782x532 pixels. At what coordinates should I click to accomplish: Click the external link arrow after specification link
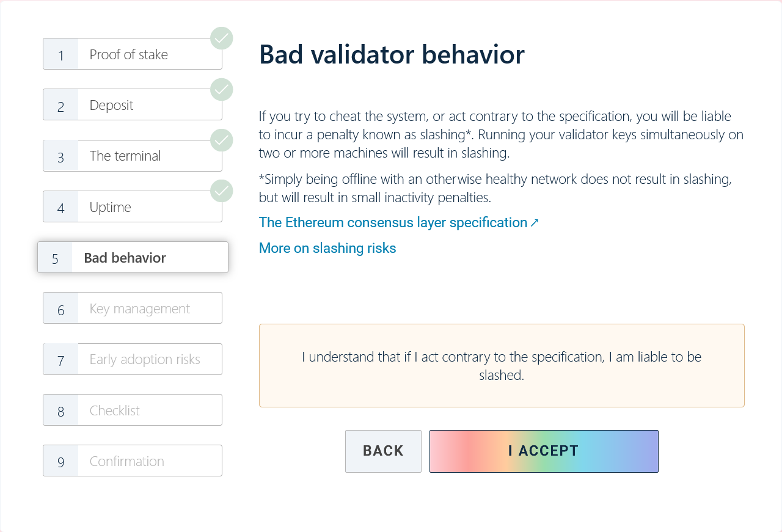tap(535, 223)
